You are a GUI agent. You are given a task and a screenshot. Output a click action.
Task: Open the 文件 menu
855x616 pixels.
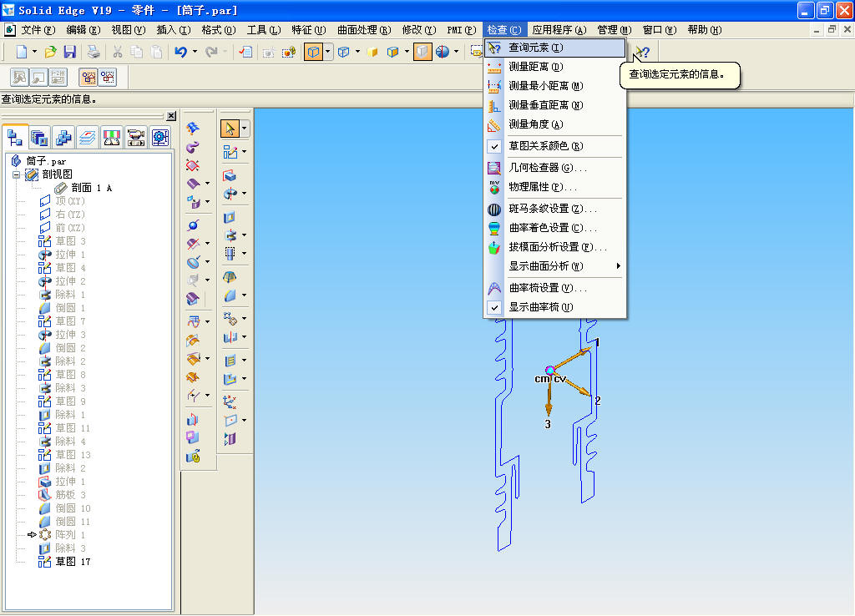[38, 30]
